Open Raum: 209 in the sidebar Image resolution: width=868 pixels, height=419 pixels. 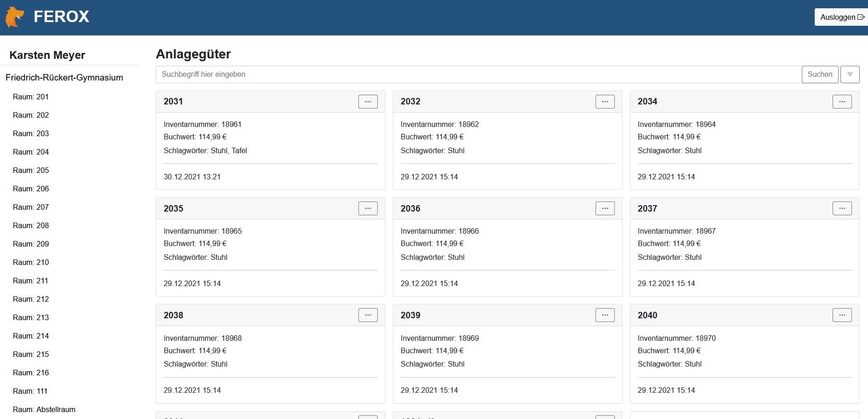(x=31, y=244)
